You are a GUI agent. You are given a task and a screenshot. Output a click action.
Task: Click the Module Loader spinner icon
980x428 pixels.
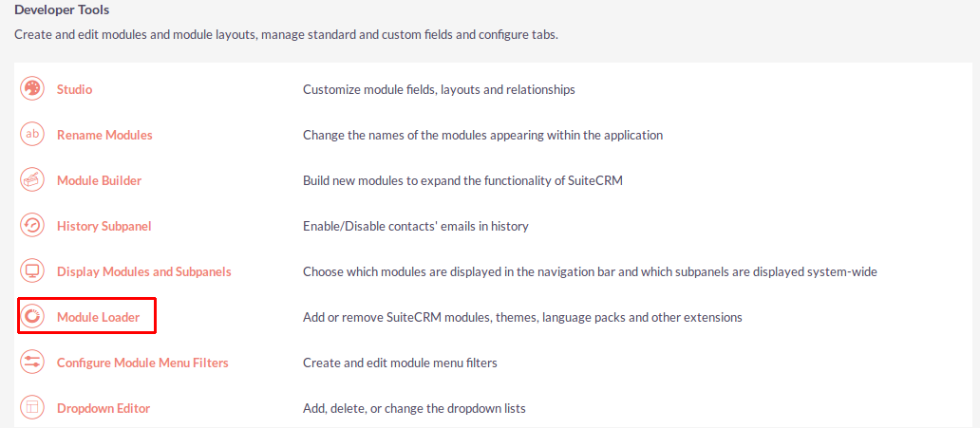[31, 317]
